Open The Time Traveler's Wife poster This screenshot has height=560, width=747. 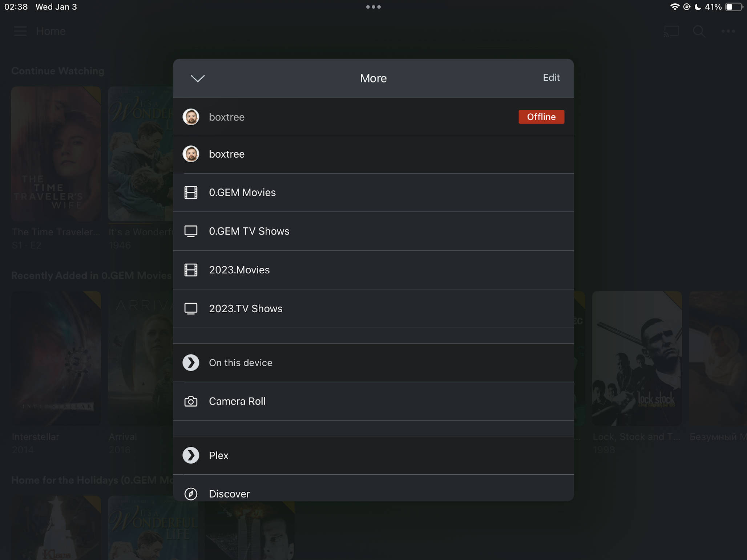point(56,154)
